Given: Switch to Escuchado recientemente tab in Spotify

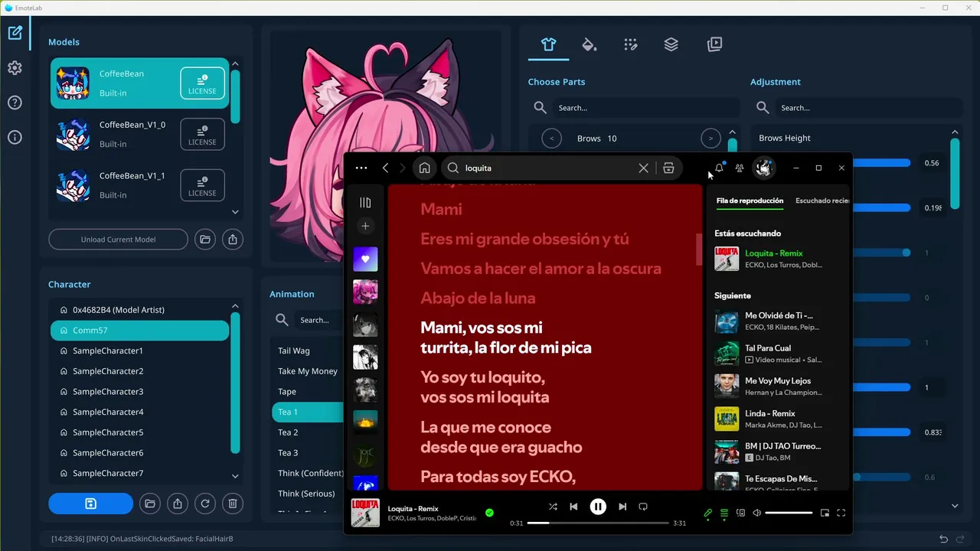Looking at the screenshot, I should (822, 201).
